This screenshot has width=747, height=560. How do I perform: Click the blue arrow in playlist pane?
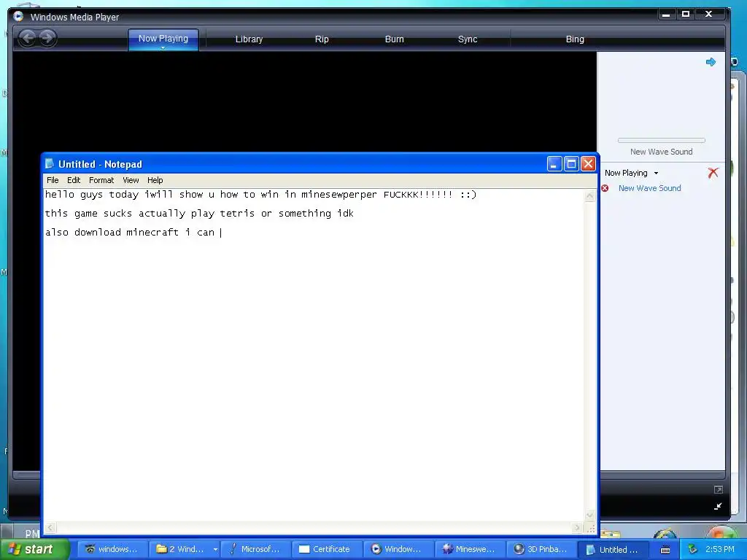(x=711, y=62)
